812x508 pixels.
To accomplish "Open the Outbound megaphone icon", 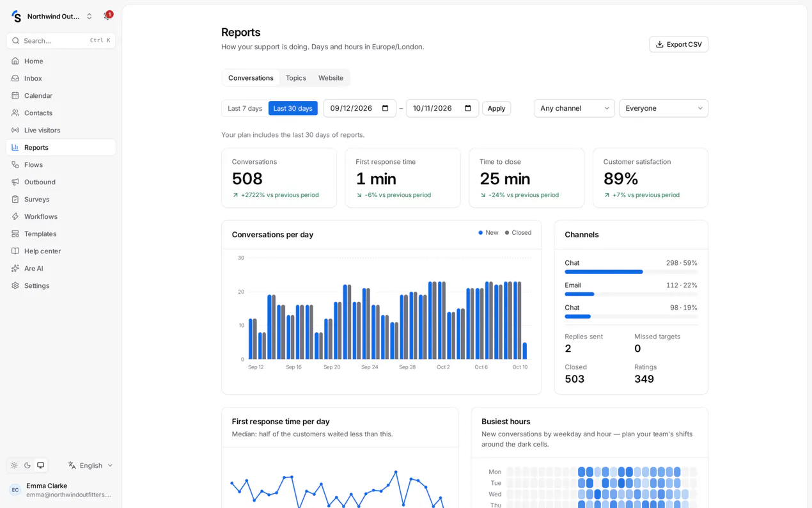I will pos(15,182).
